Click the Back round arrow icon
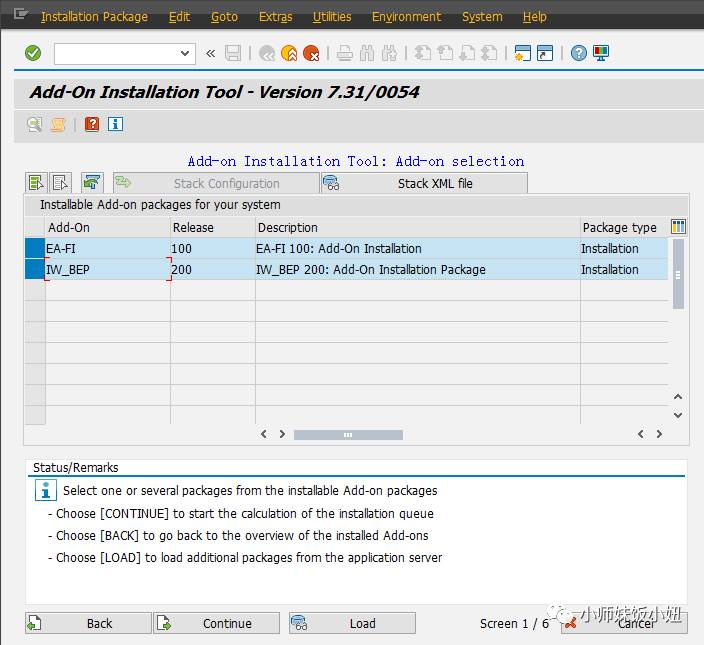The height and width of the screenshot is (645, 704). (267, 53)
